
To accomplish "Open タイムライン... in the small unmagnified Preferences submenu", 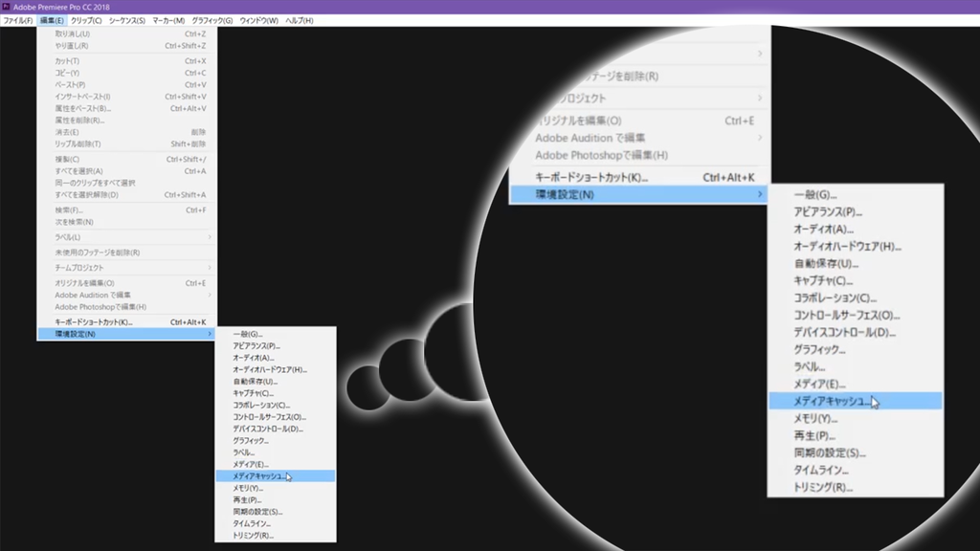I will click(x=275, y=524).
